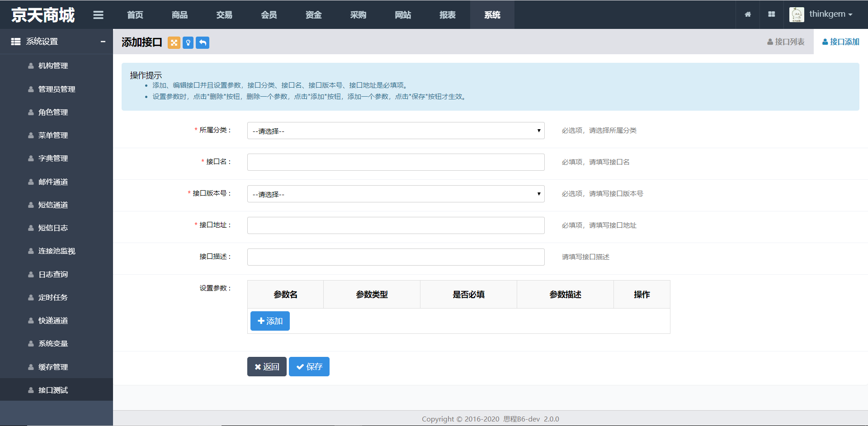Focus the 接口名 input field
The image size is (868, 426).
[x=396, y=162]
